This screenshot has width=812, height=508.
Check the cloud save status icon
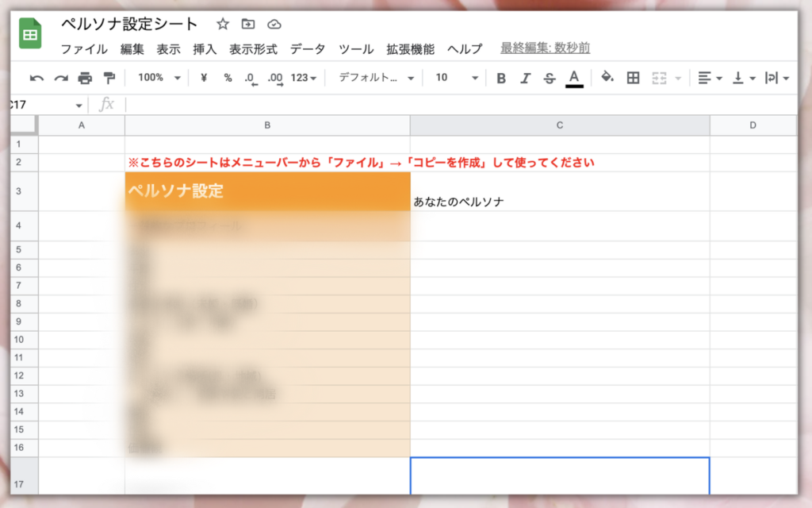pyautogui.click(x=274, y=24)
